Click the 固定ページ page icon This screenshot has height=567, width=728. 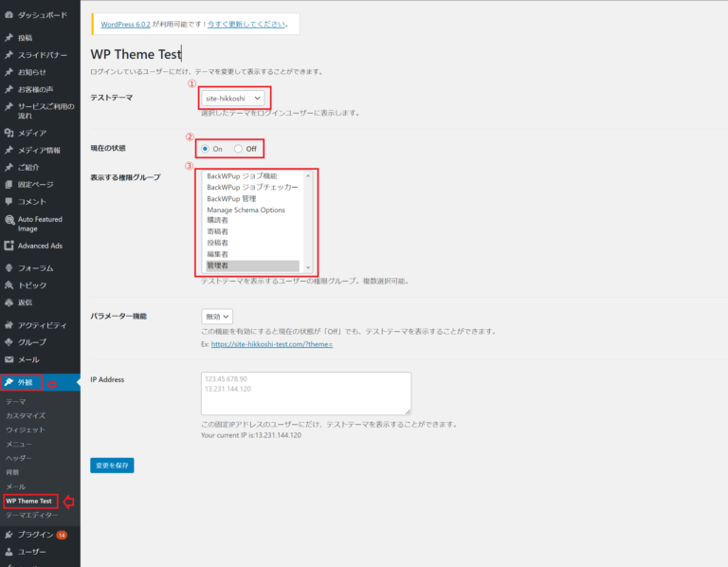tap(9, 184)
